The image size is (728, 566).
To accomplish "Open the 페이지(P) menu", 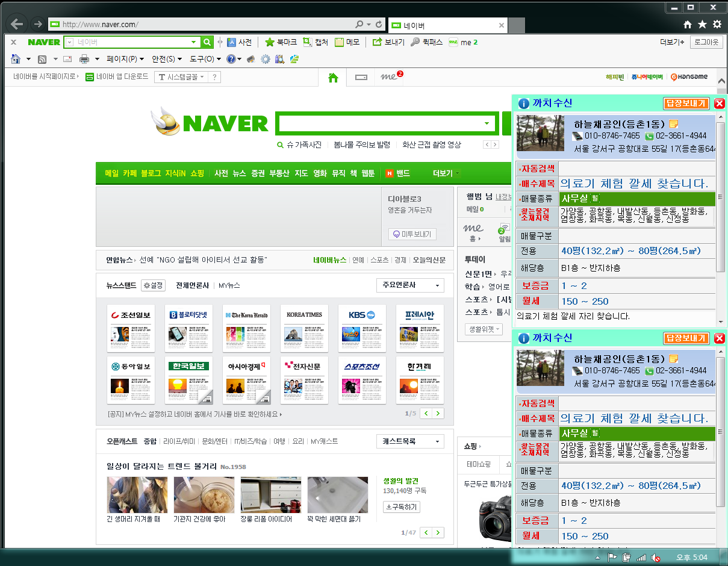I will pyautogui.click(x=125, y=59).
